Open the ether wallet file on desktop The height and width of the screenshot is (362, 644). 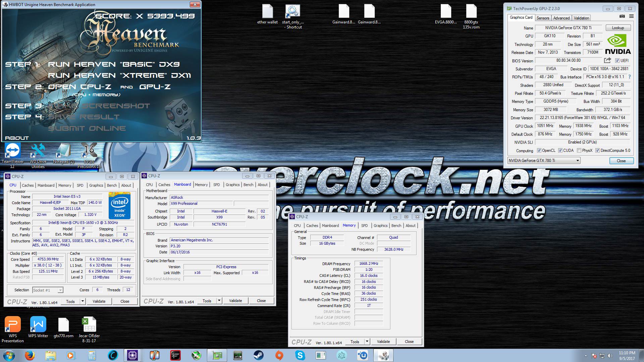coord(267,15)
